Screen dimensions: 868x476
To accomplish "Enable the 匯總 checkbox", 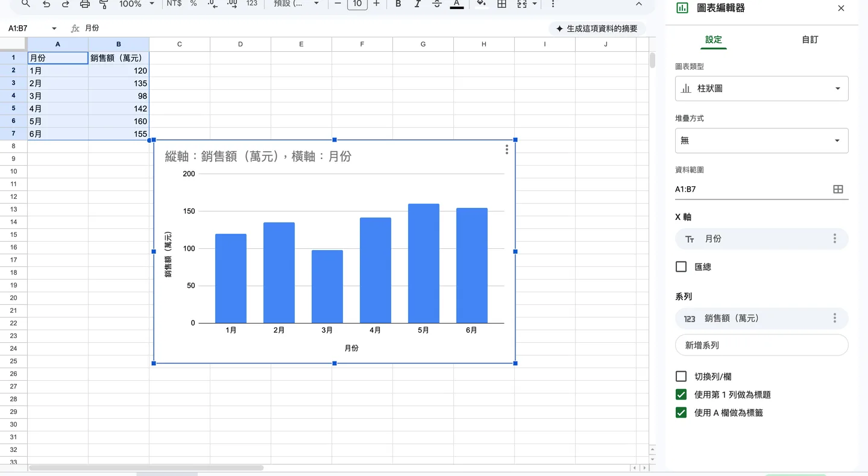I will pyautogui.click(x=681, y=267).
